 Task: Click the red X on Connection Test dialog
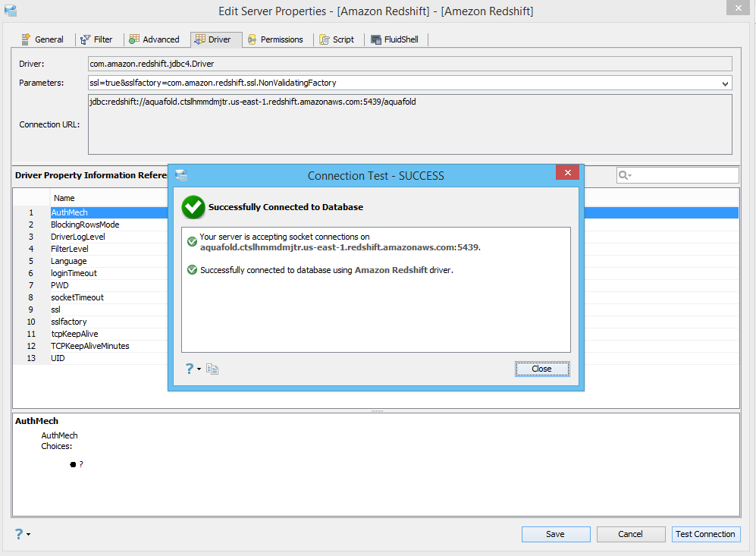pos(567,172)
